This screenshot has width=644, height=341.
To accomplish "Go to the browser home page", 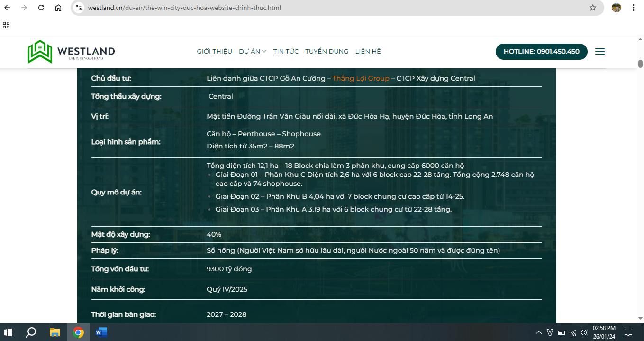I will click(58, 8).
